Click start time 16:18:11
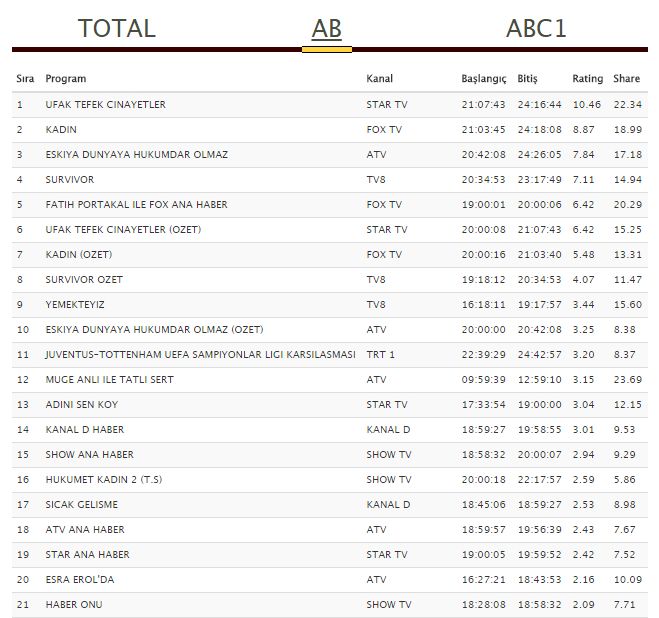 click(484, 305)
